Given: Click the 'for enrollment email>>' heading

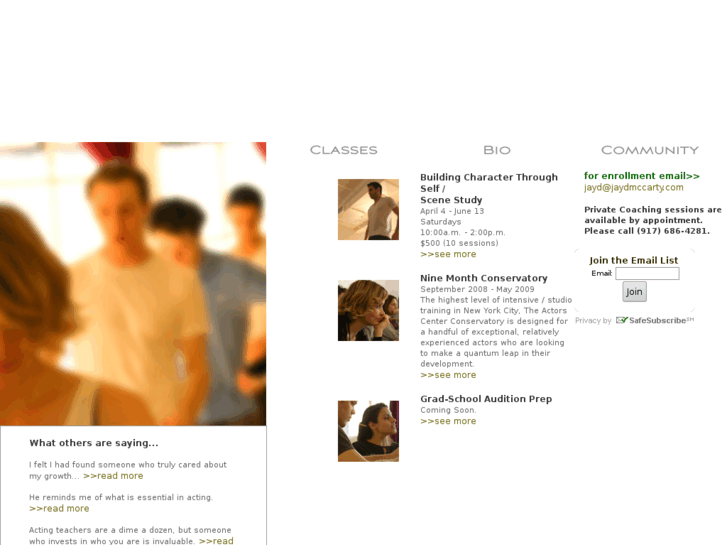Looking at the screenshot, I should (642, 176).
